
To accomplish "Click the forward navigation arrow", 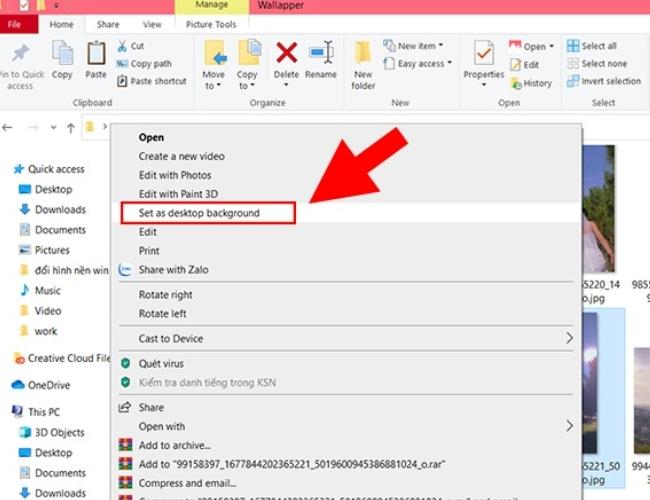I will coord(33,127).
